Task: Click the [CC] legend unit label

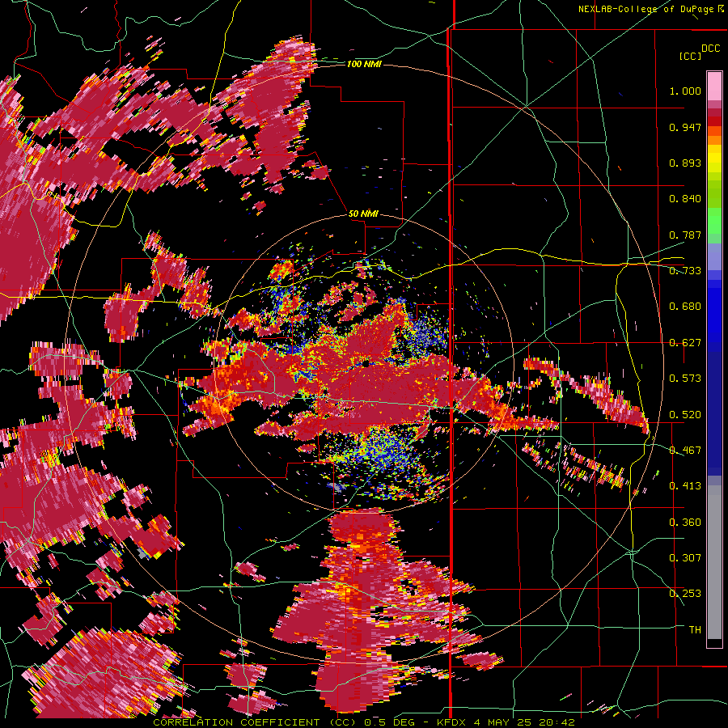Action: [690, 56]
